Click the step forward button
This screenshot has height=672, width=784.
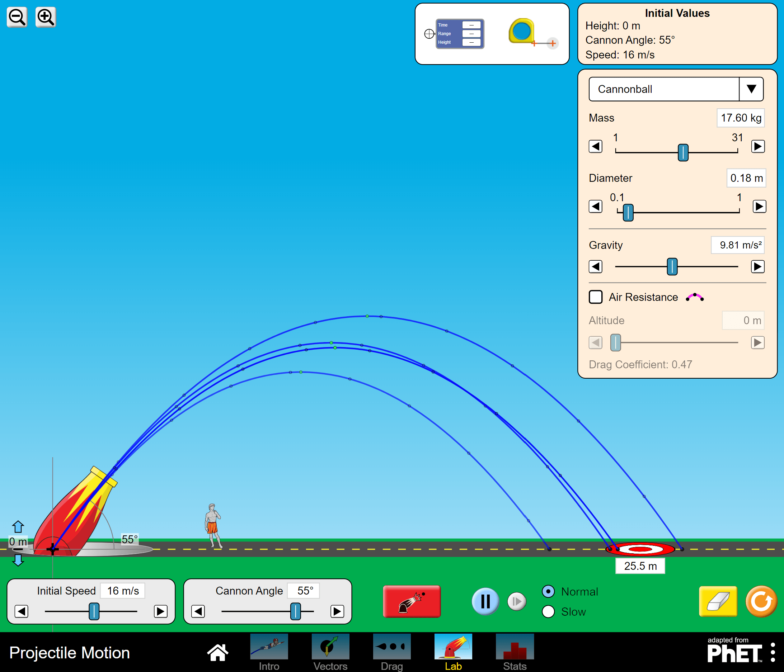(x=516, y=601)
